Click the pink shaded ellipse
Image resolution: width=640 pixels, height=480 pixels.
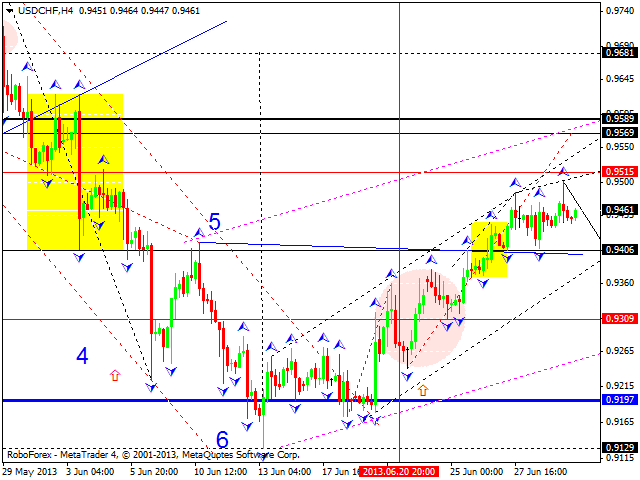[420, 315]
